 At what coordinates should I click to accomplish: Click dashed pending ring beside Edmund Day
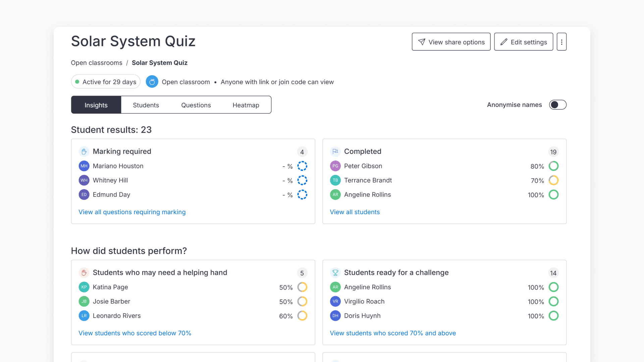(302, 195)
